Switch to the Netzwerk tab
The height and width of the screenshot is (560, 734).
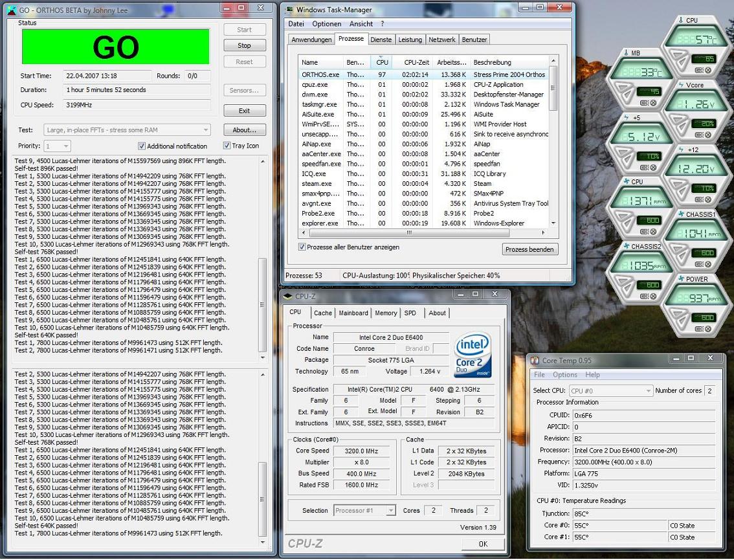point(442,39)
